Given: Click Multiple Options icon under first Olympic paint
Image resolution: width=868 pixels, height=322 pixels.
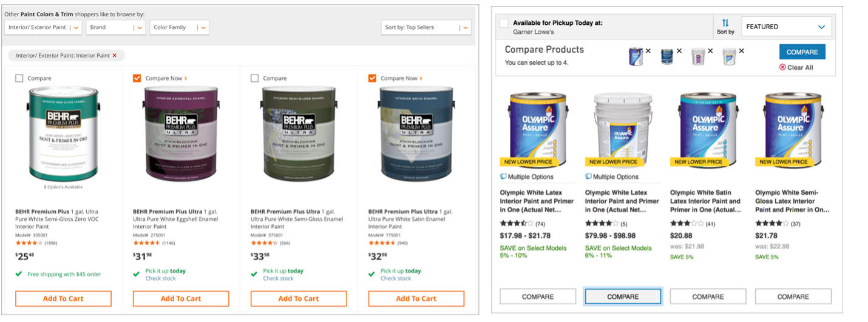Looking at the screenshot, I should click(x=503, y=176).
